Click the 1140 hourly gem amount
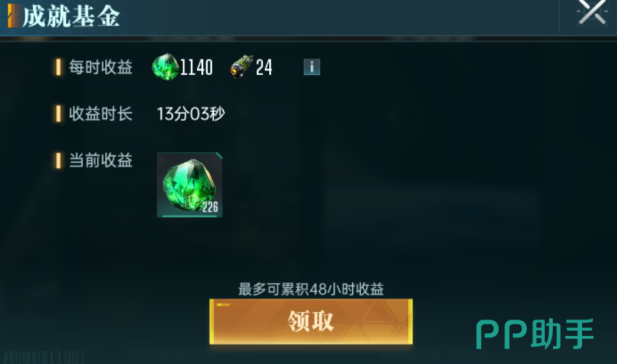Screen dimensions: 617x364 pos(196,67)
